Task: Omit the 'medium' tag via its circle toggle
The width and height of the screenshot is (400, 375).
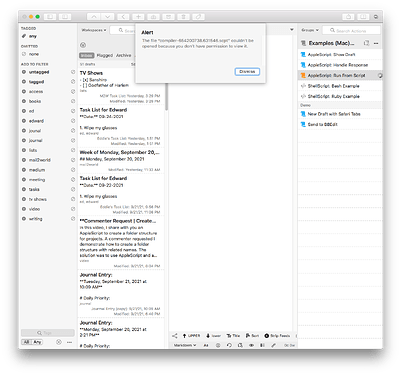Action: coord(73,170)
